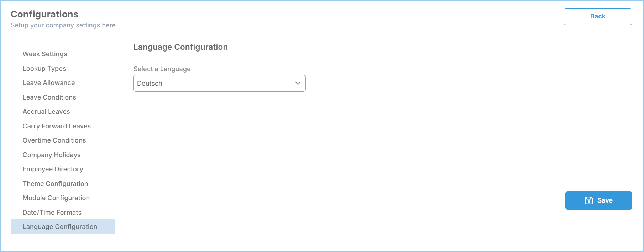The height and width of the screenshot is (252, 644).
Task: Click the Deutsch selected value
Action: click(150, 84)
